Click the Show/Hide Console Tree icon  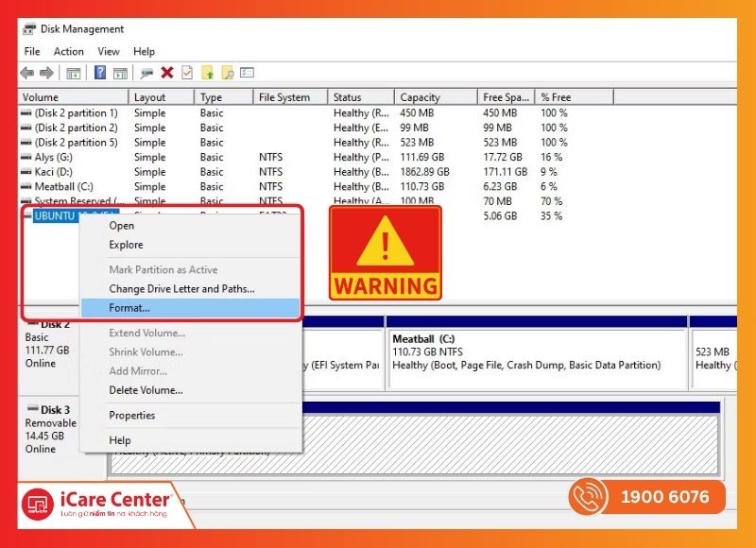coord(74,73)
